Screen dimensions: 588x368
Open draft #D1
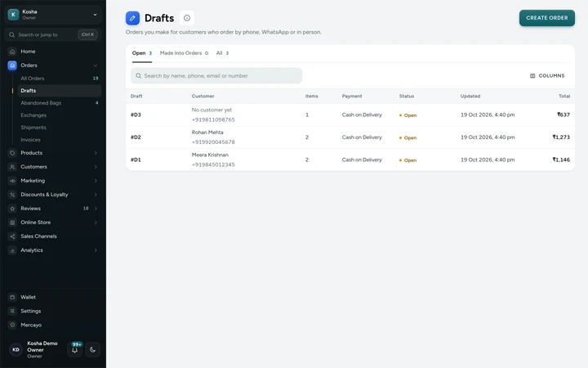pos(350,160)
